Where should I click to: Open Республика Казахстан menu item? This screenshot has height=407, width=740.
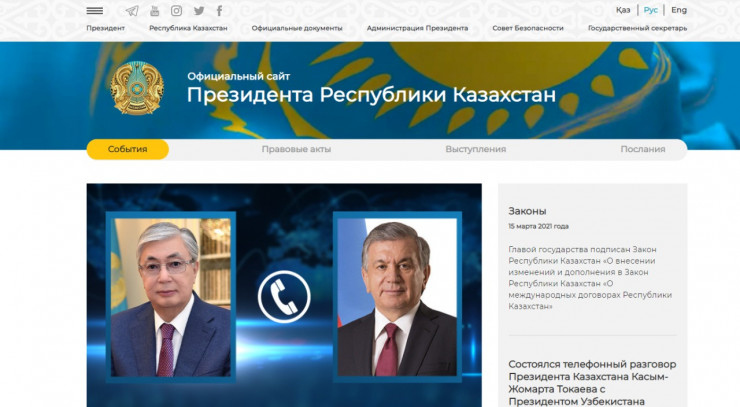(x=188, y=28)
